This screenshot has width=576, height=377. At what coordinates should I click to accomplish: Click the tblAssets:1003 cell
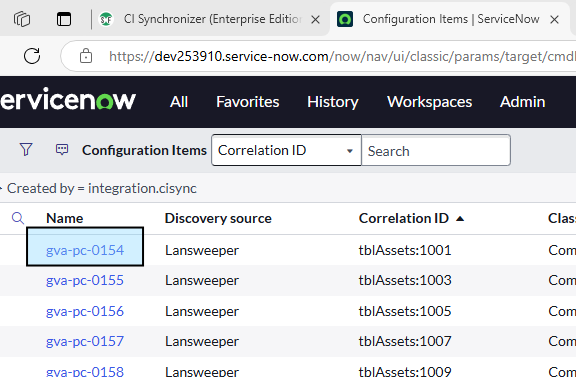(x=405, y=280)
